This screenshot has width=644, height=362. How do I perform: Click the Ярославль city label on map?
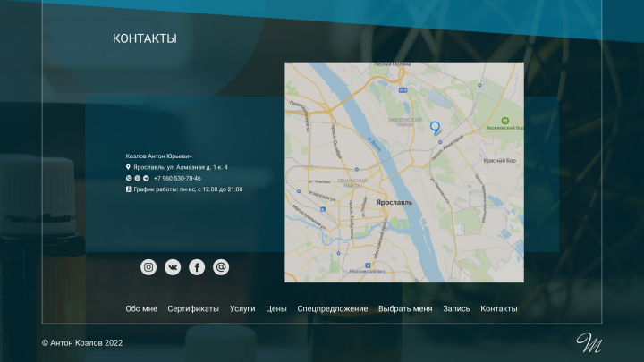pos(394,202)
